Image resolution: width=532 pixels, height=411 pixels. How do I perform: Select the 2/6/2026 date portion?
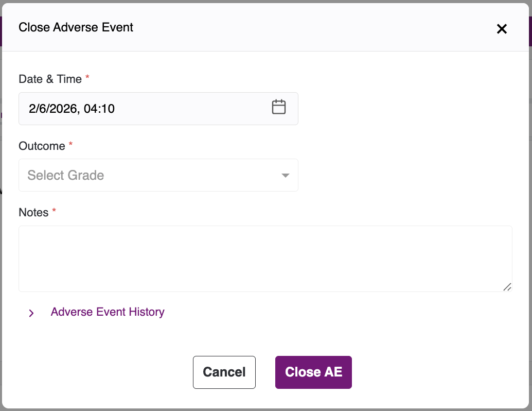point(53,109)
